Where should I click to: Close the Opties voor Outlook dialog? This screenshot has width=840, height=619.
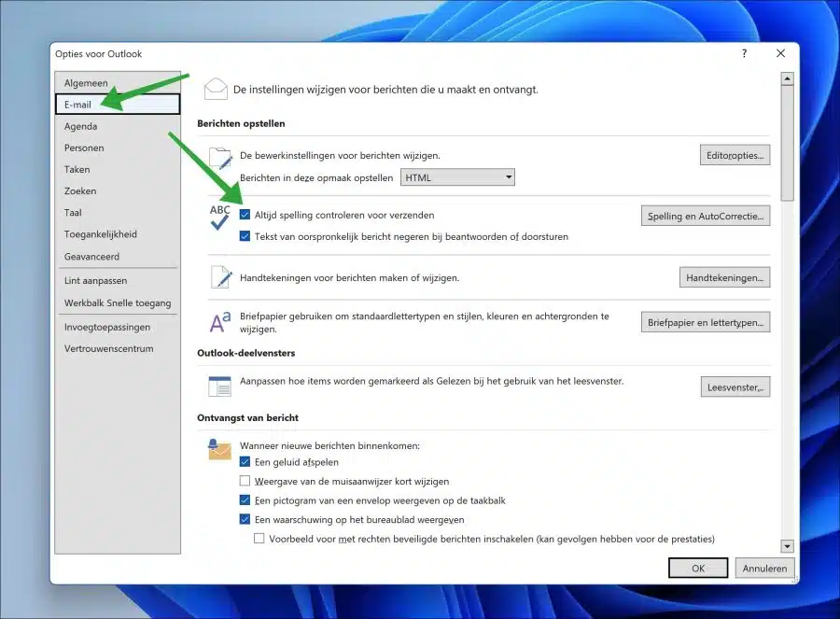pyautogui.click(x=780, y=53)
